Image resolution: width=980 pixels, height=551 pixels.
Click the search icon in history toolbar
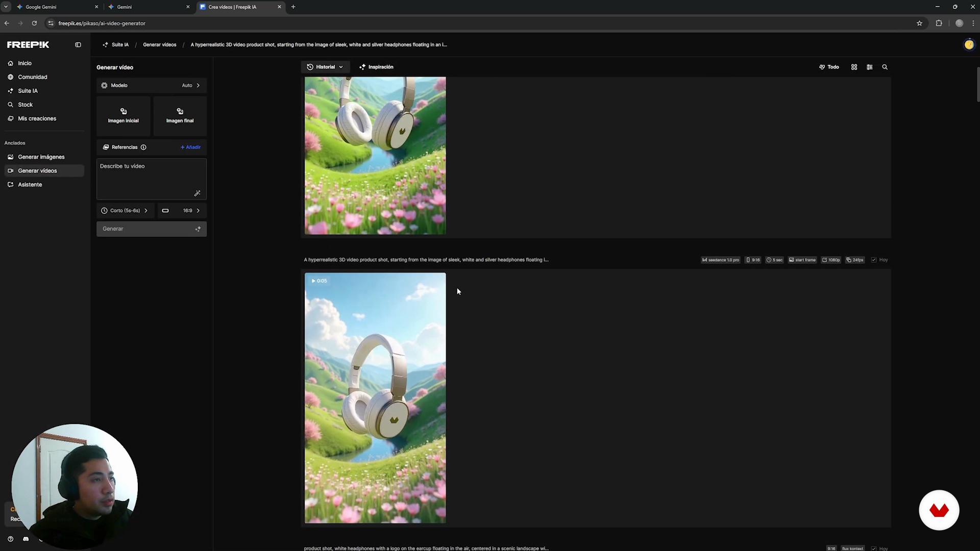coord(885,67)
